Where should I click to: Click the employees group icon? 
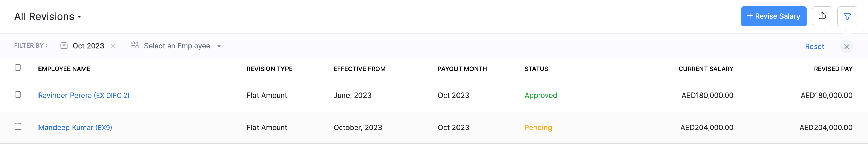pos(135,45)
